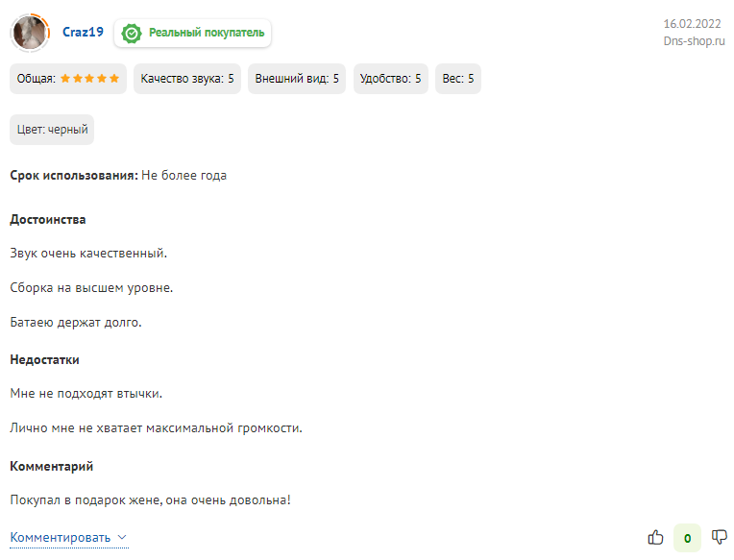Open Craz19 user avatar picture
The width and height of the screenshot is (734, 560).
[30, 33]
